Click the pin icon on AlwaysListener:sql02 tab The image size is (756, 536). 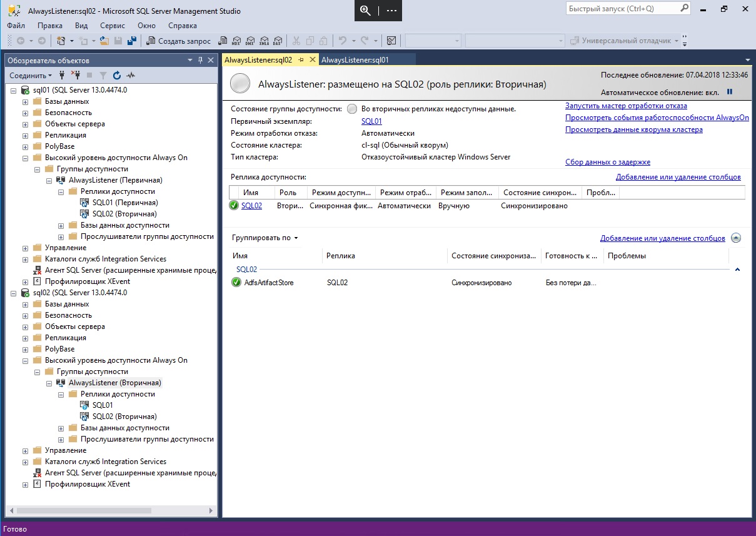(x=301, y=60)
